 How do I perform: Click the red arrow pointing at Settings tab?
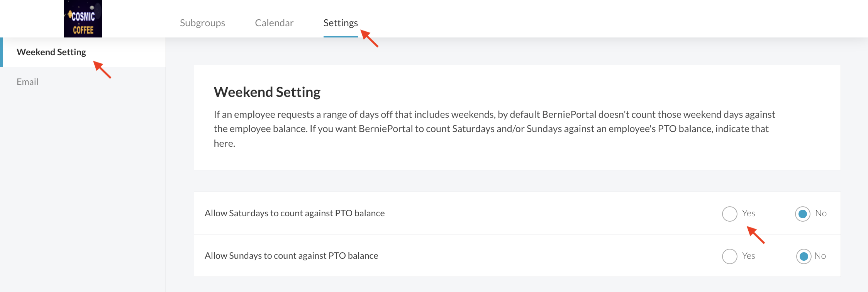tap(370, 39)
